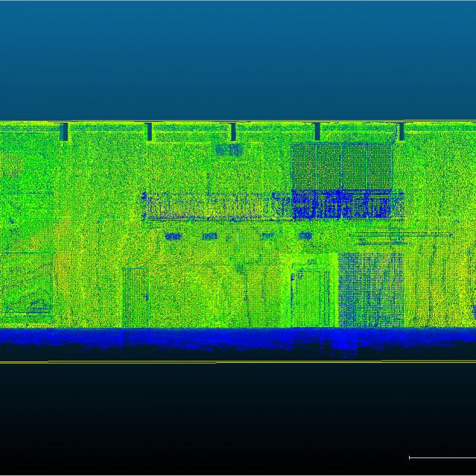Click the second dark beam notch from the left
The image size is (476, 476).
coord(149,132)
